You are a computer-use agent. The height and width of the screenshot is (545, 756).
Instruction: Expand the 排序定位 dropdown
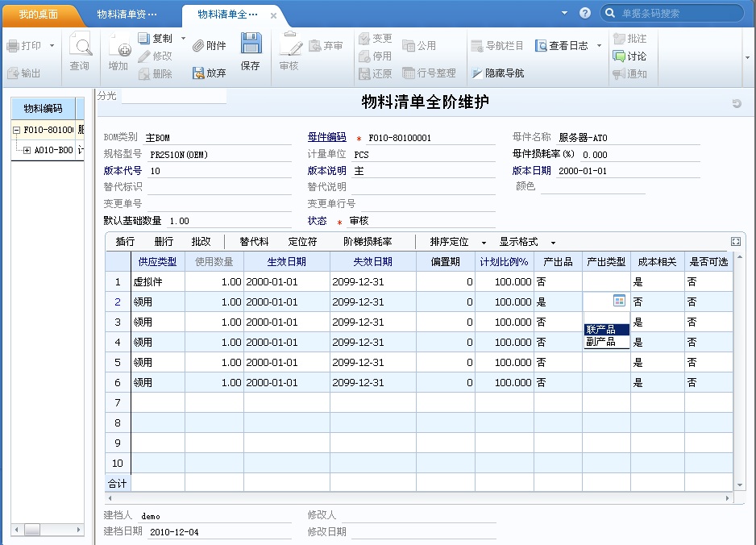pyautogui.click(x=484, y=243)
